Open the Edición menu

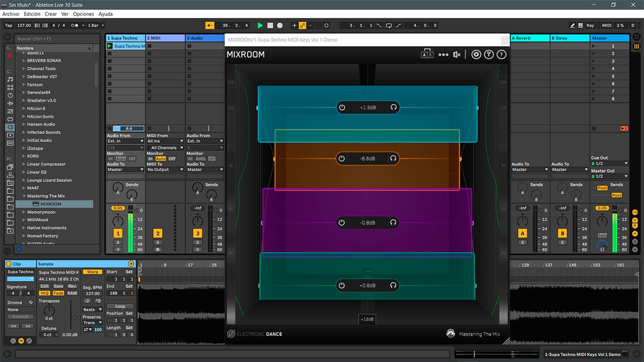pos(32,14)
